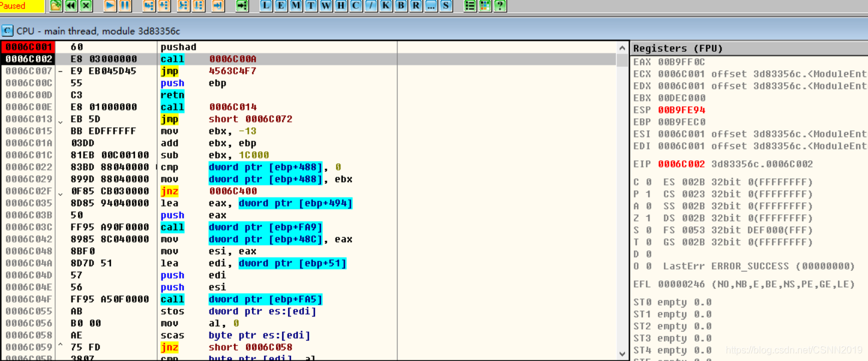Select the call 0006C00A instruction row
The height and width of the screenshot is (361, 868).
pyautogui.click(x=308, y=59)
